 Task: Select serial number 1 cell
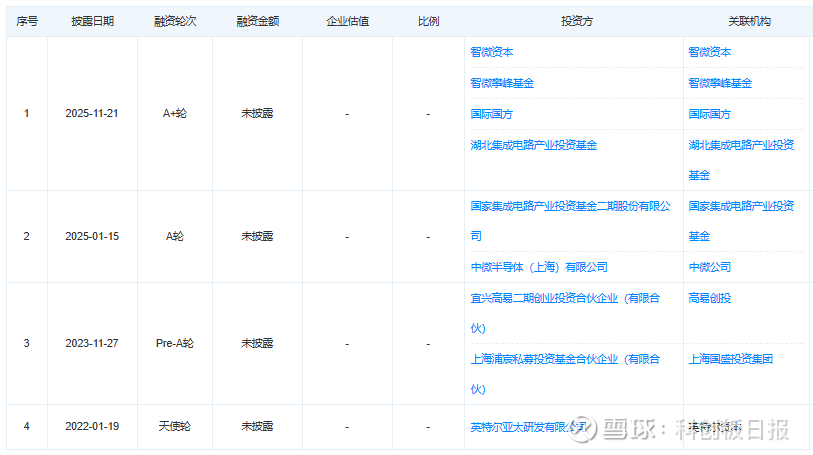(26, 113)
